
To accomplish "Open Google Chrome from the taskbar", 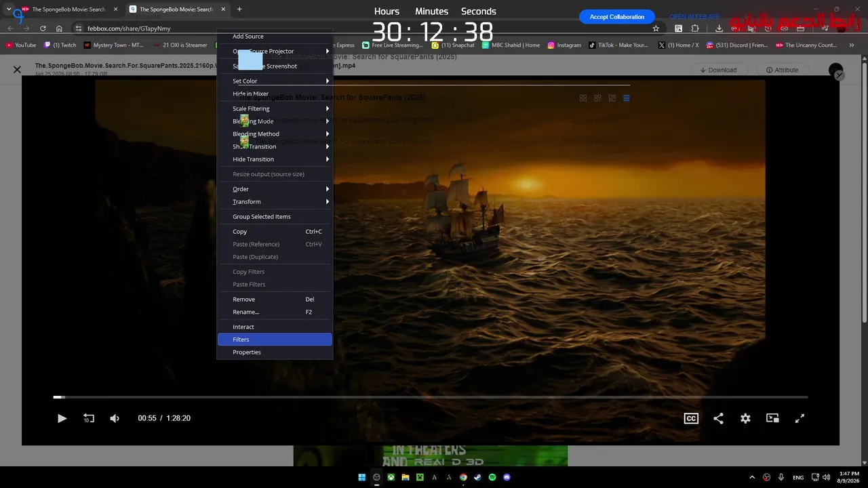I will point(464,477).
